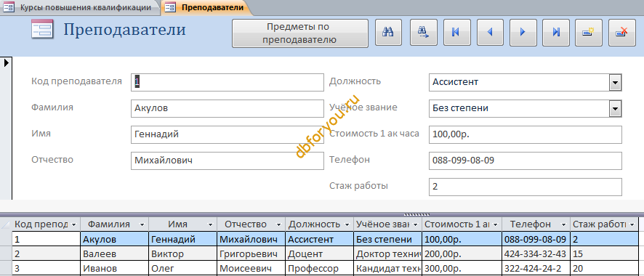
Task: Select the row selector for Акулов row
Action: point(6,239)
